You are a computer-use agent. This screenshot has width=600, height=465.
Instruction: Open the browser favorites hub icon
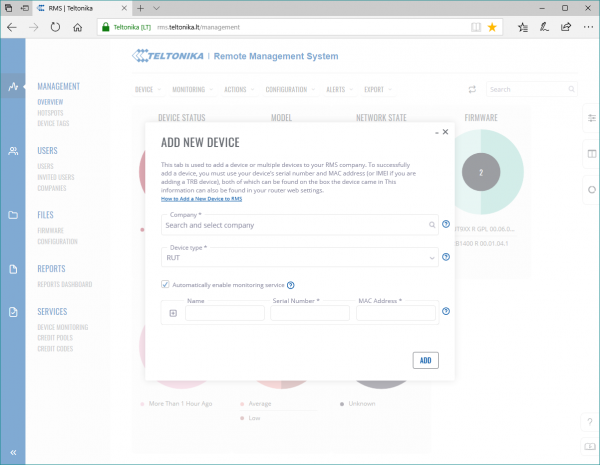point(523,27)
